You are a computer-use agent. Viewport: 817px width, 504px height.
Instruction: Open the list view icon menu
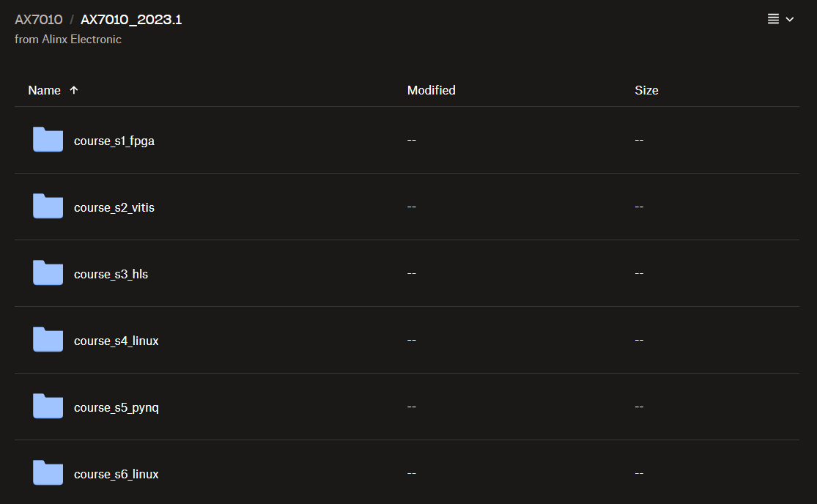click(x=773, y=19)
